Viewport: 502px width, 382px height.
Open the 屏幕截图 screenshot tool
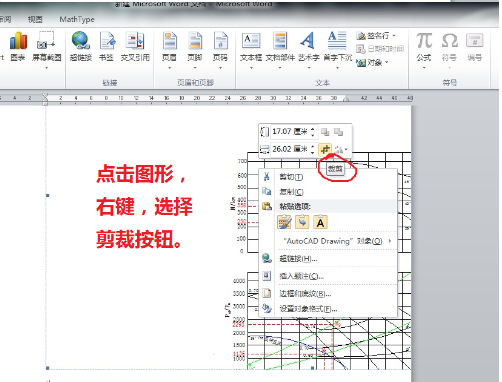click(47, 45)
